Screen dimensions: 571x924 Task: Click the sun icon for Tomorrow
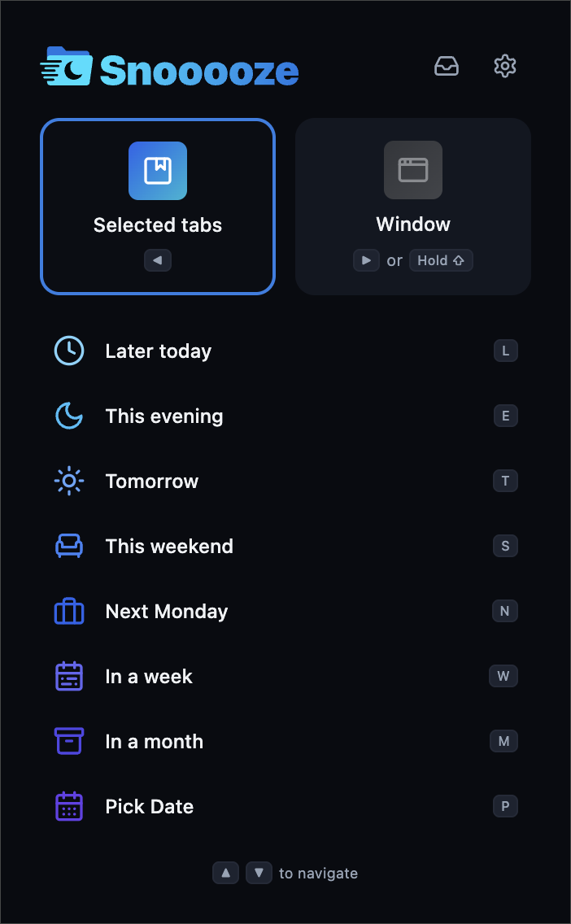pos(69,481)
